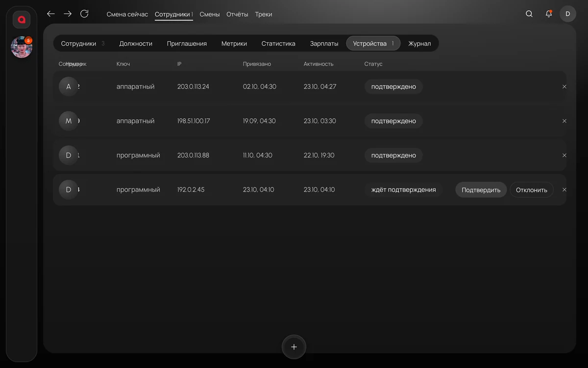Switch to the Сотрудники 3 tab

pyautogui.click(x=83, y=43)
